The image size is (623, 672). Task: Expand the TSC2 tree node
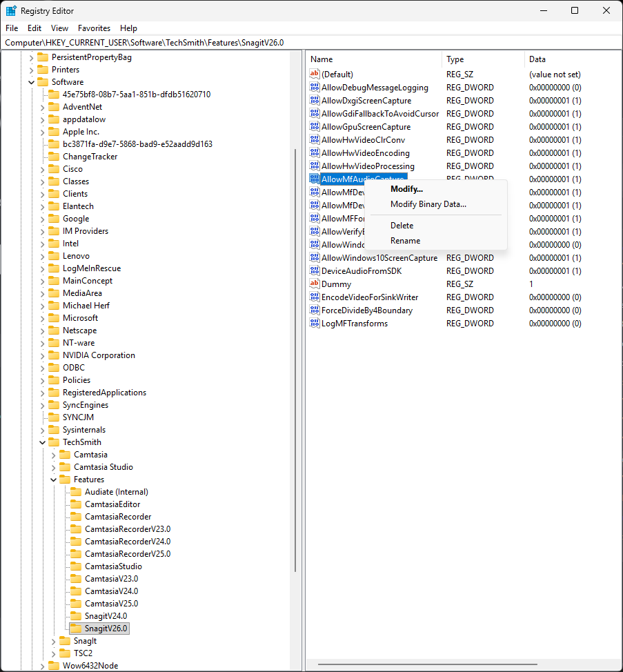point(54,653)
